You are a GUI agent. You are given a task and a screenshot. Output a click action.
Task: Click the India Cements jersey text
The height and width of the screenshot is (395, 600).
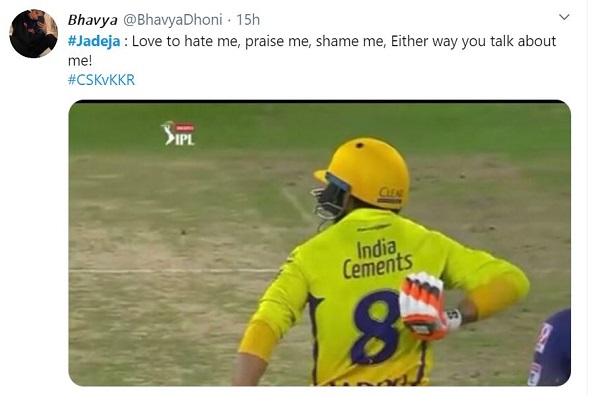point(377,259)
